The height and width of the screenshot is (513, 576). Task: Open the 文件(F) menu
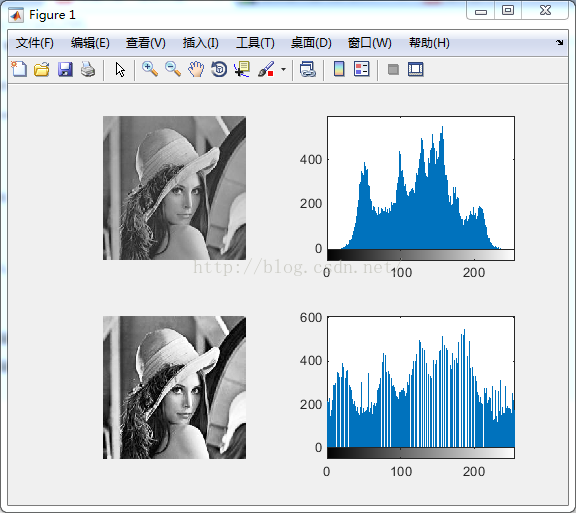coord(35,43)
